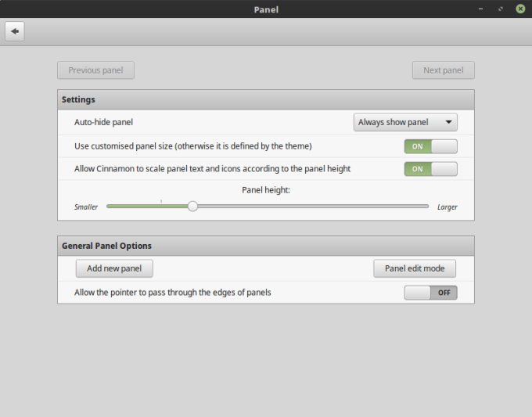The width and height of the screenshot is (532, 417).
Task: Maximize the Panel window
Action: pos(501,9)
